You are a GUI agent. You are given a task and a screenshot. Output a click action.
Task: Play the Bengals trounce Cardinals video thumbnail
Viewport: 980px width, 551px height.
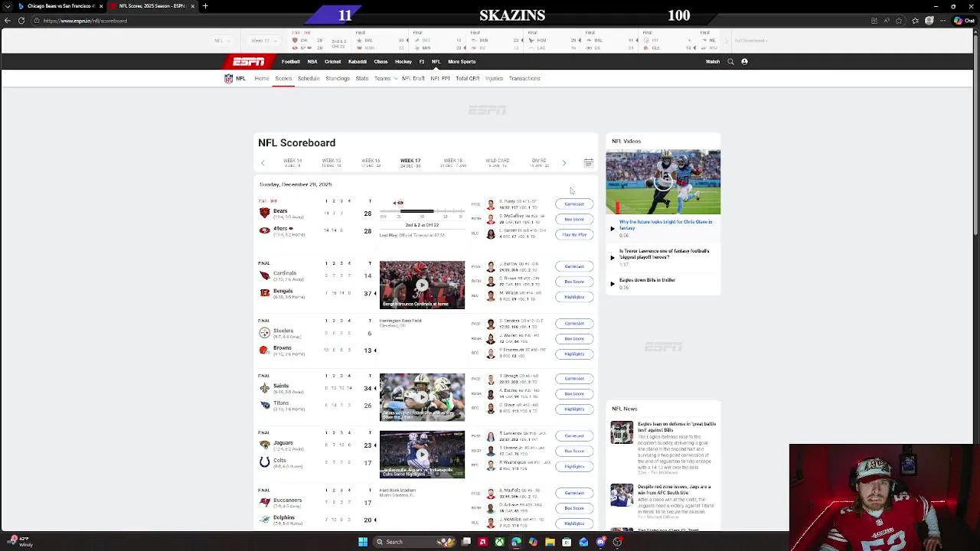click(x=422, y=285)
